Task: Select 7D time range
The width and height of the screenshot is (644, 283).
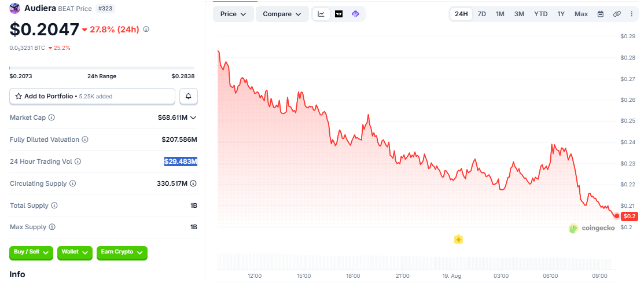Action: point(482,14)
